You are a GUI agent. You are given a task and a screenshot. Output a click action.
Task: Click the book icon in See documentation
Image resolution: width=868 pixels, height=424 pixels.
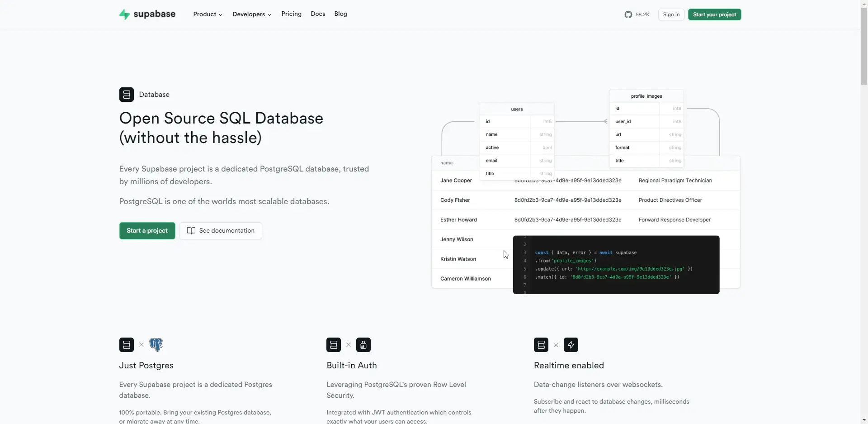click(191, 231)
